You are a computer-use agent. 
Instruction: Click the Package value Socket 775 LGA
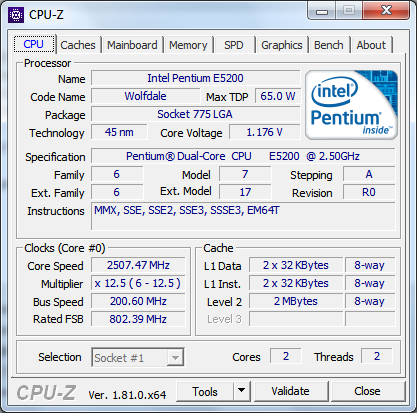coord(197,115)
